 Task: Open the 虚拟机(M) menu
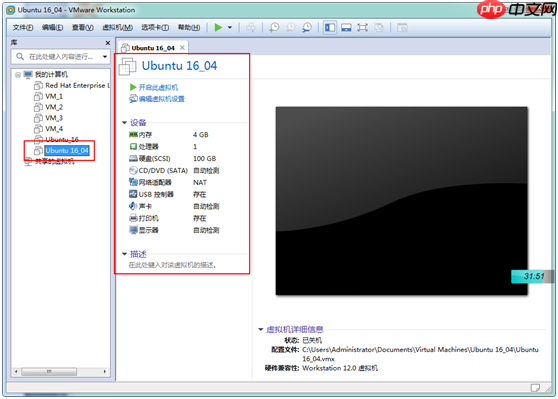pyautogui.click(x=117, y=27)
